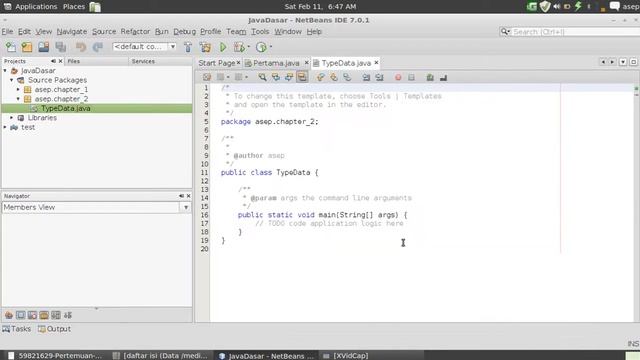Open the Places menu in top panel
Image resolution: width=640 pixels, height=360 pixels.
[74, 7]
